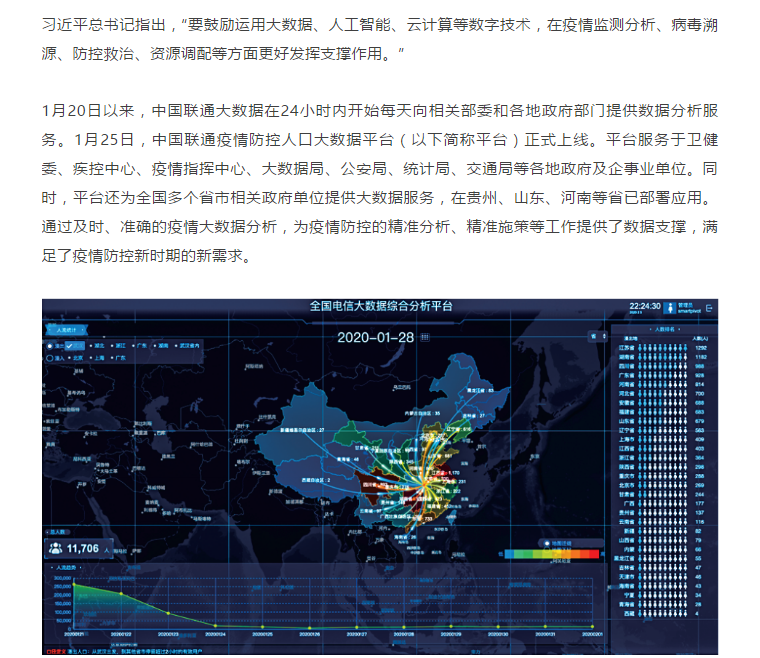Screen dimensions: 760x658
Task: Open the calendar icon next to 2020-01-28
Action: click(425, 337)
